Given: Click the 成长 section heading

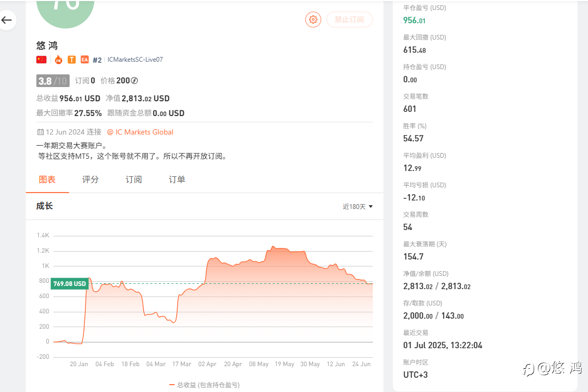Looking at the screenshot, I should tap(44, 206).
